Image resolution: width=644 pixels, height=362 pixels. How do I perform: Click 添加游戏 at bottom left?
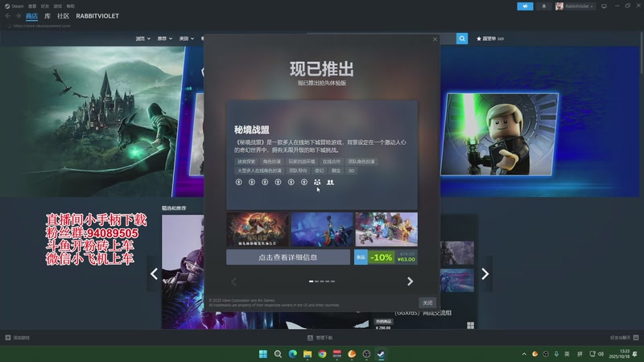(x=17, y=338)
